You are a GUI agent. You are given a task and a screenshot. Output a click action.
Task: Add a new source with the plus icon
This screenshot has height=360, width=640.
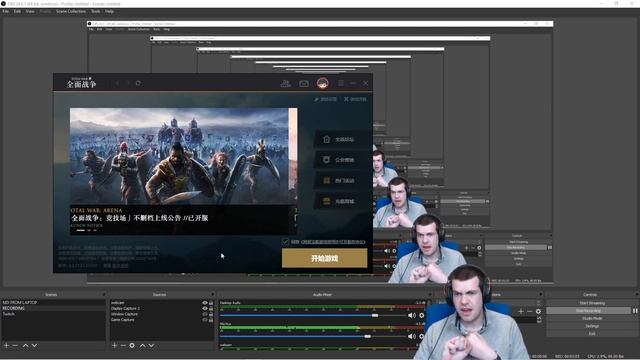(x=114, y=345)
